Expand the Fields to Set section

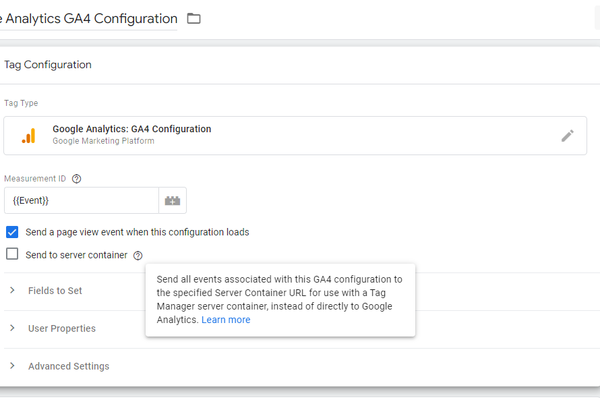[12, 291]
